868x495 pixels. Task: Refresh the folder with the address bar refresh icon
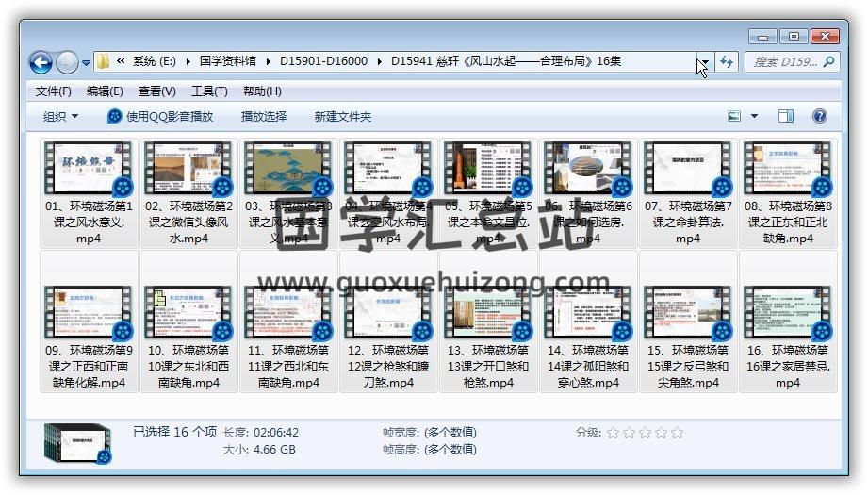[x=726, y=62]
